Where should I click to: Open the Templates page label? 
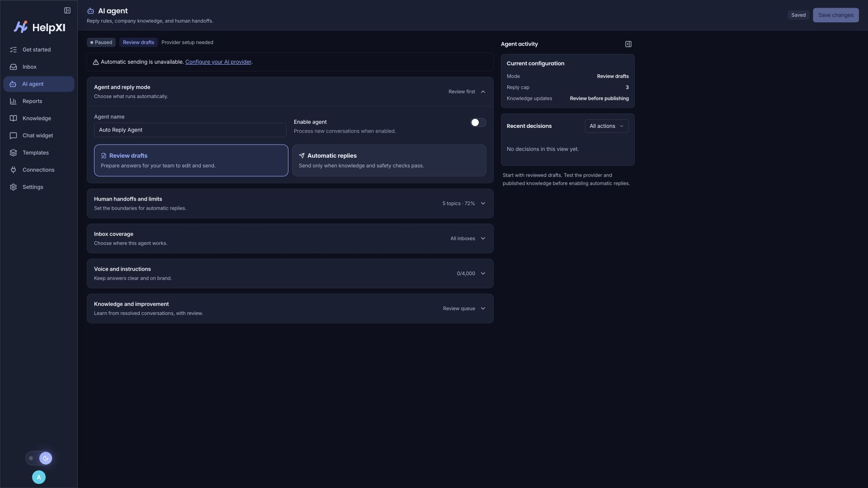[36, 153]
